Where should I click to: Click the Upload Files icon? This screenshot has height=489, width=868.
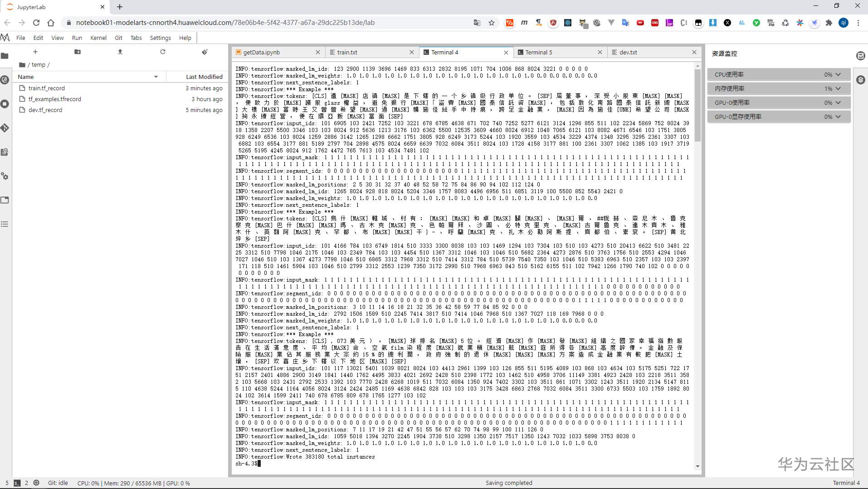[x=120, y=52]
